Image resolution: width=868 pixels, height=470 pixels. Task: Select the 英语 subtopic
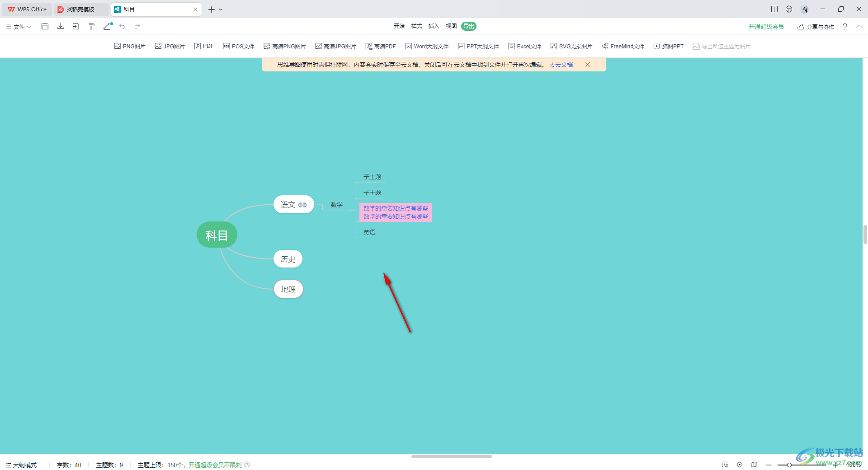point(369,232)
